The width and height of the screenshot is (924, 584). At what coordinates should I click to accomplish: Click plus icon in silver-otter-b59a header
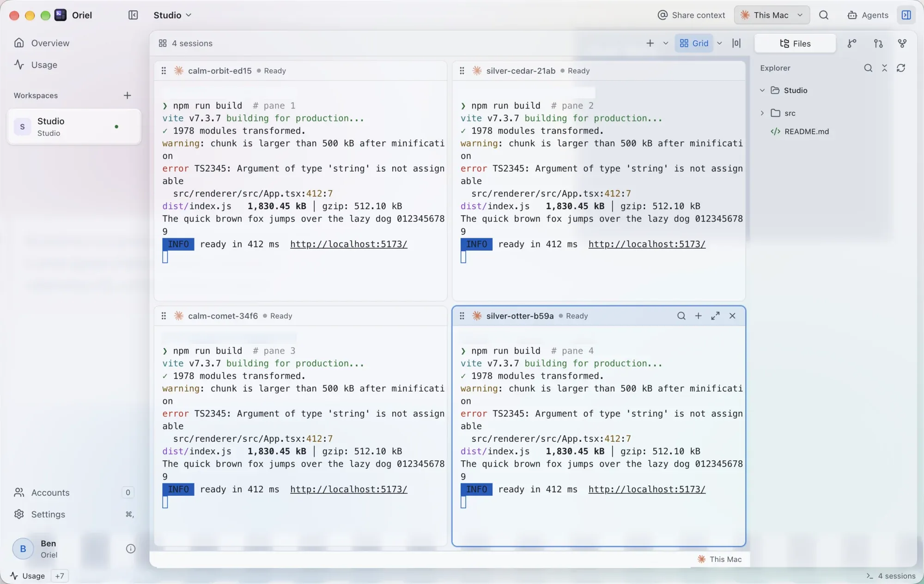tap(698, 316)
